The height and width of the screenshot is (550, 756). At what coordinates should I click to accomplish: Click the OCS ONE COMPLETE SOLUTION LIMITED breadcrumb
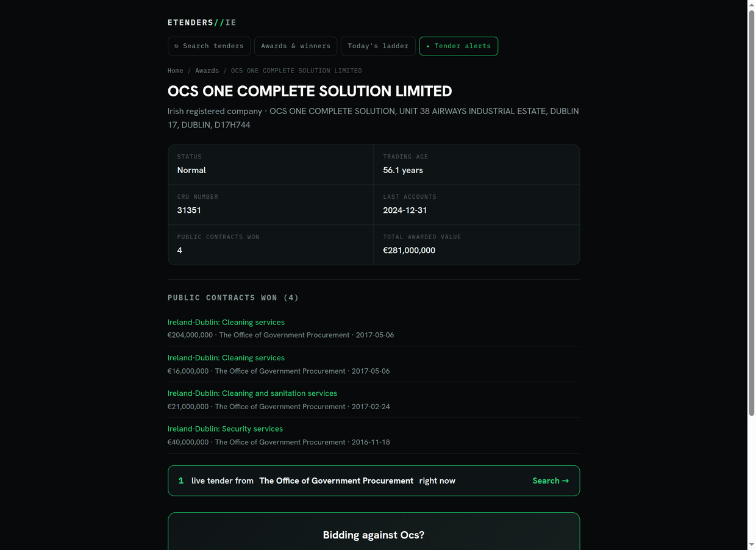[296, 71]
